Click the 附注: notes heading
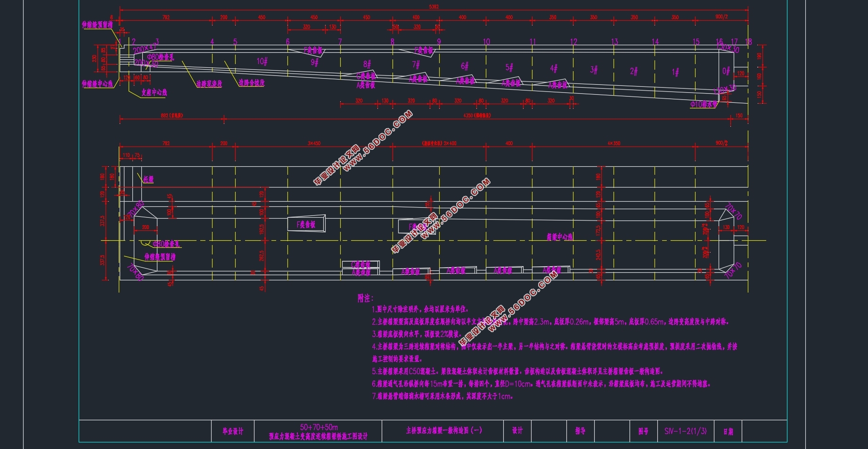The height and width of the screenshot is (449, 868). point(365,298)
